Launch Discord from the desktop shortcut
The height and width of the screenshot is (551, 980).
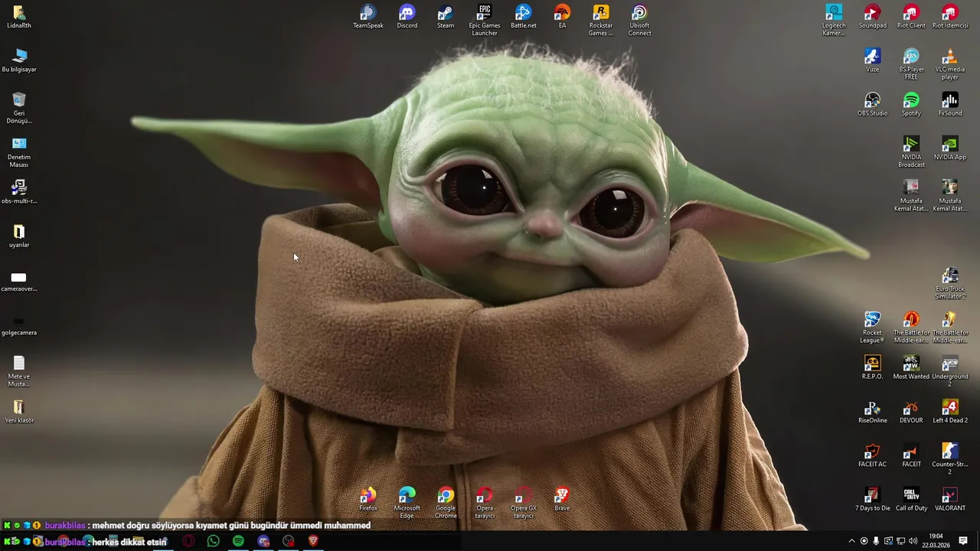407,17
